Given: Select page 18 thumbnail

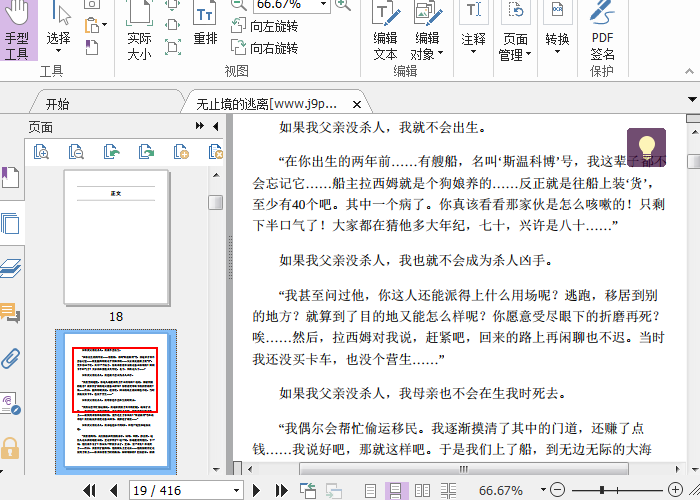Looking at the screenshot, I should 117,237.
